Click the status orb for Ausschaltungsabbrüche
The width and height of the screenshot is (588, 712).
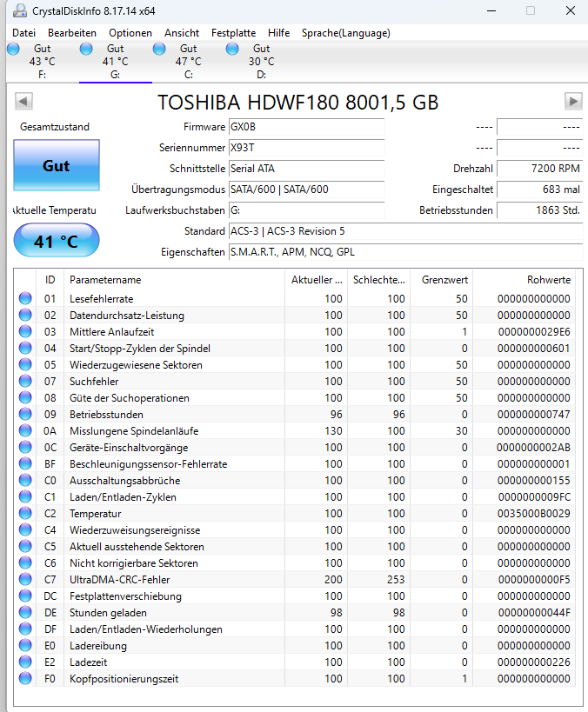click(x=25, y=480)
